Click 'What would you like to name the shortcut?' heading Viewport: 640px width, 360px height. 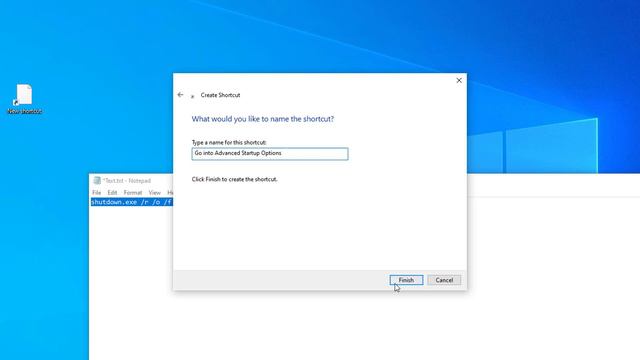point(262,119)
